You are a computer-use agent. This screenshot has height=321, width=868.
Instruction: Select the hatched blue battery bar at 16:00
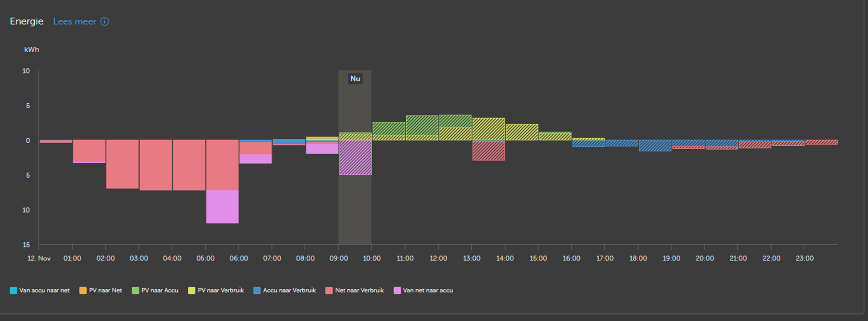(x=589, y=144)
